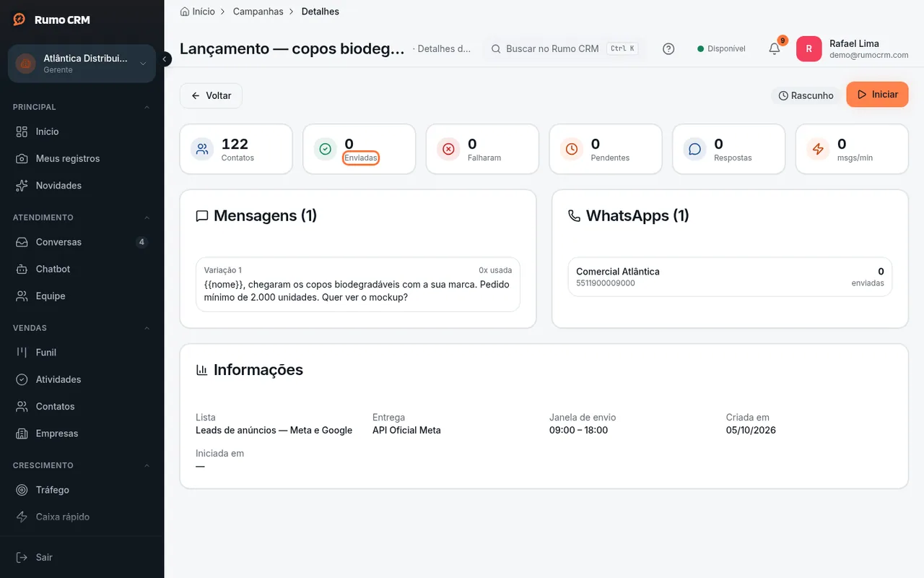Screen dimensions: 924x578
Task: Open the Atlântica Distribui... workspace switcher
Action: pyautogui.click(x=82, y=64)
